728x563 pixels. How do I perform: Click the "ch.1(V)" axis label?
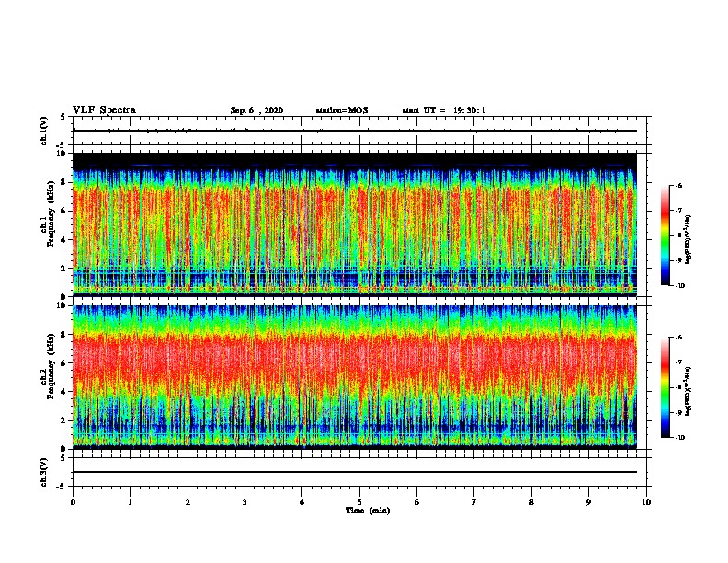point(44,131)
